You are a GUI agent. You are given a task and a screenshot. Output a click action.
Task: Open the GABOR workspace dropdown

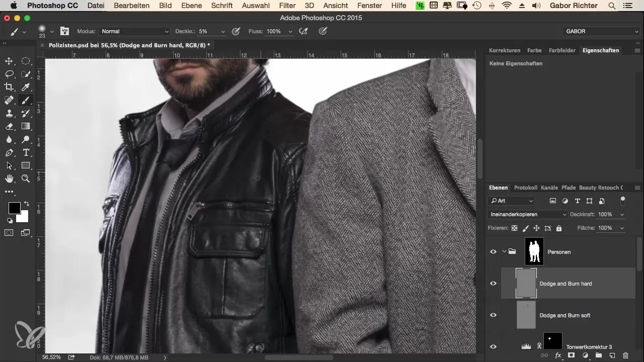coord(601,31)
